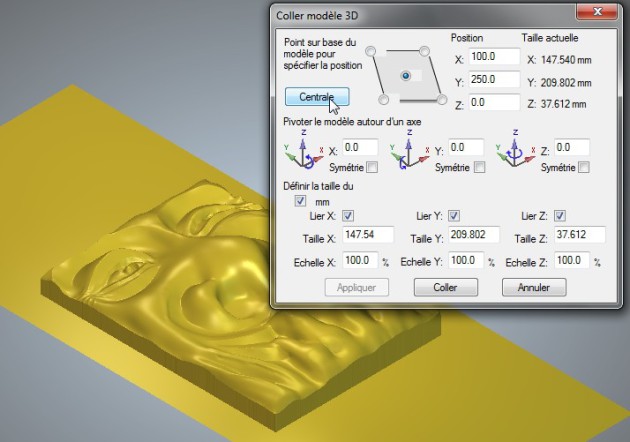Select center position radio button
Viewport: 630px width, 442px height.
tap(406, 76)
